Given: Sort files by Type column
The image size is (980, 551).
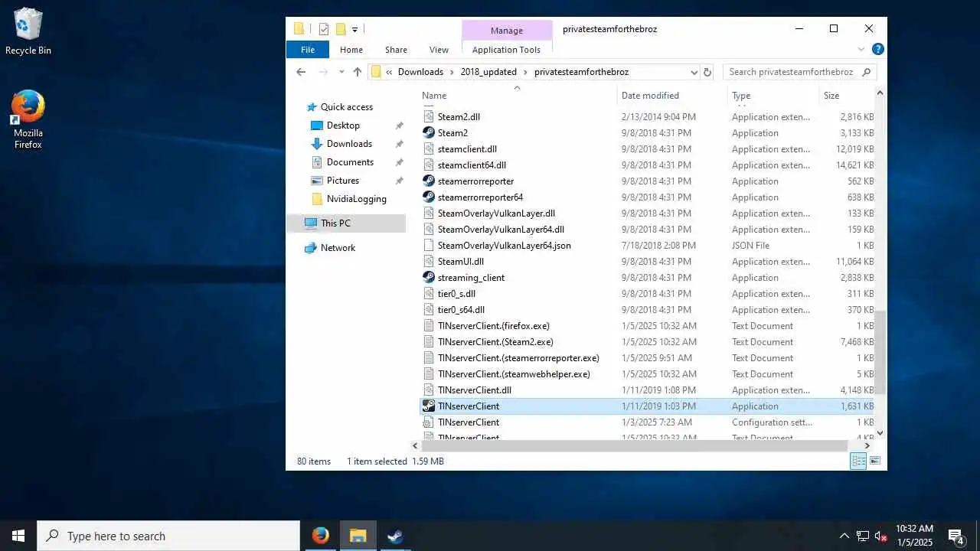Looking at the screenshot, I should click(x=773, y=96).
